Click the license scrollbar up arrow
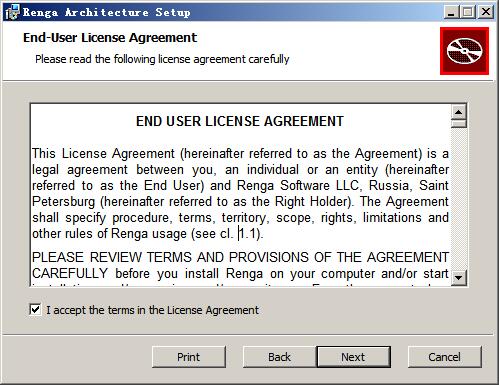This screenshot has height=385, width=499. (459, 112)
